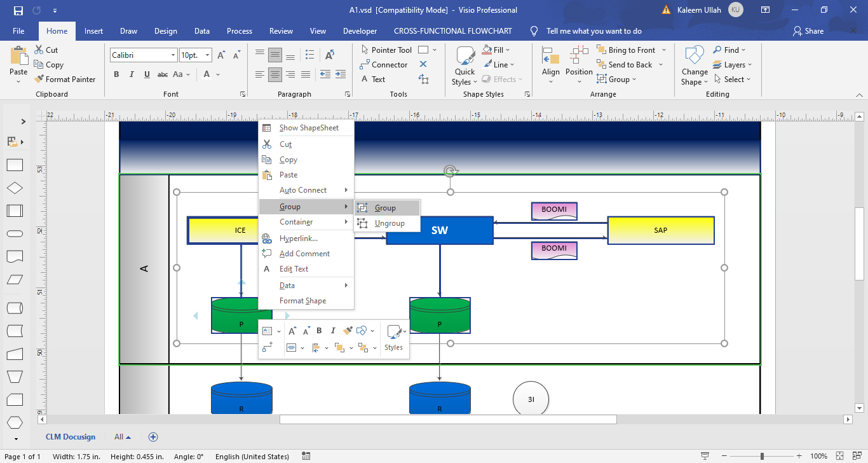This screenshot has height=463, width=868.
Task: Open the Format Painter
Action: 65,79
